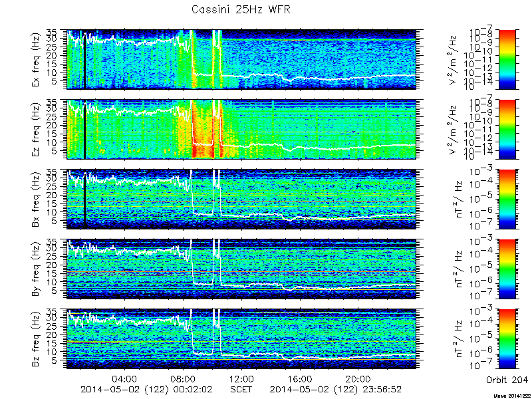
Task: Click the Bz spectrogram panel
Action: click(x=241, y=339)
